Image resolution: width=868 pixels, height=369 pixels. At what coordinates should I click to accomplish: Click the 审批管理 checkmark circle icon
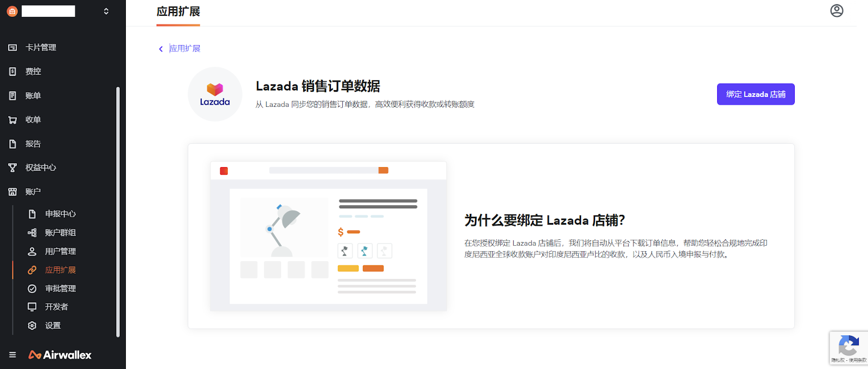32,289
